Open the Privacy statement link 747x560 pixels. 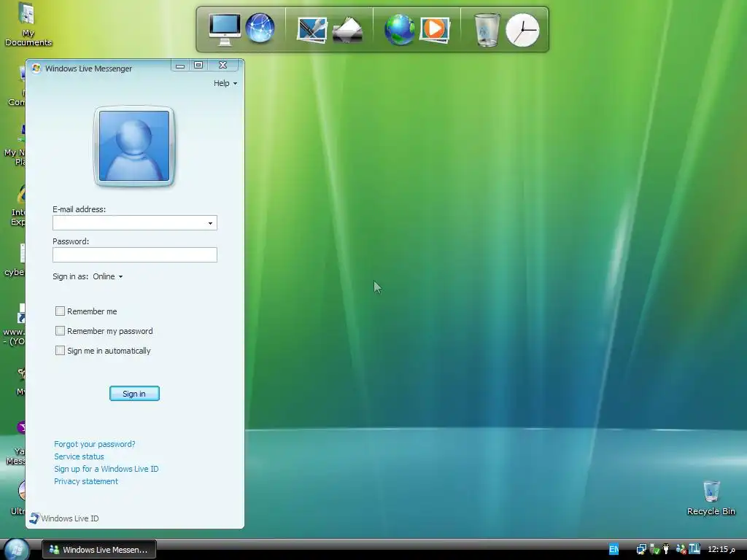coord(86,481)
